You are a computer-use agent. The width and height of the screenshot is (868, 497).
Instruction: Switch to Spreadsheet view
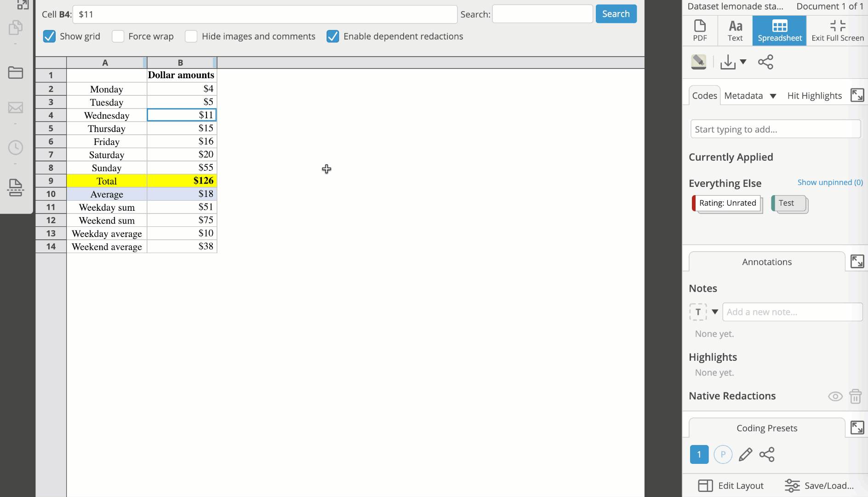779,30
